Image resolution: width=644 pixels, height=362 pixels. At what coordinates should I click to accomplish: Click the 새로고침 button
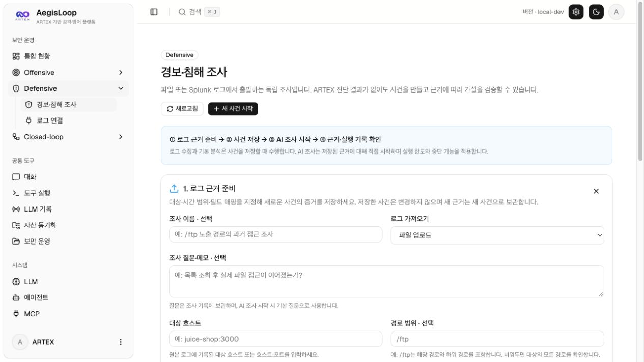click(182, 109)
